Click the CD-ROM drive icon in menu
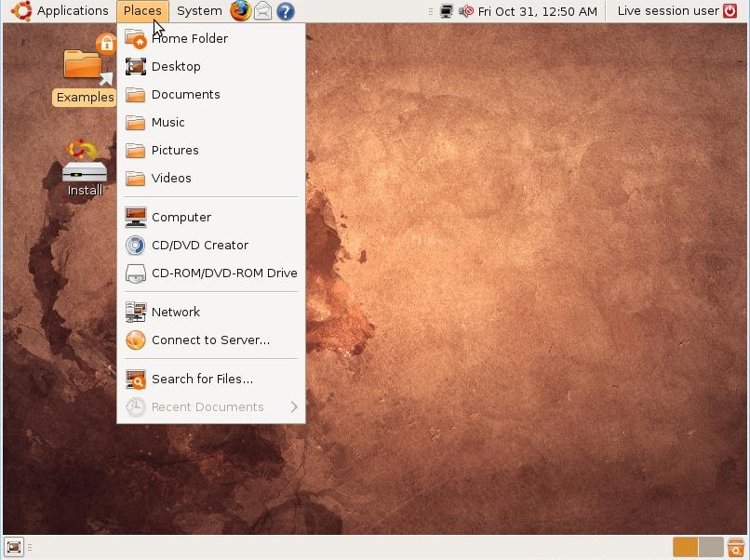Screen dimensions: 750x560 pos(135,273)
